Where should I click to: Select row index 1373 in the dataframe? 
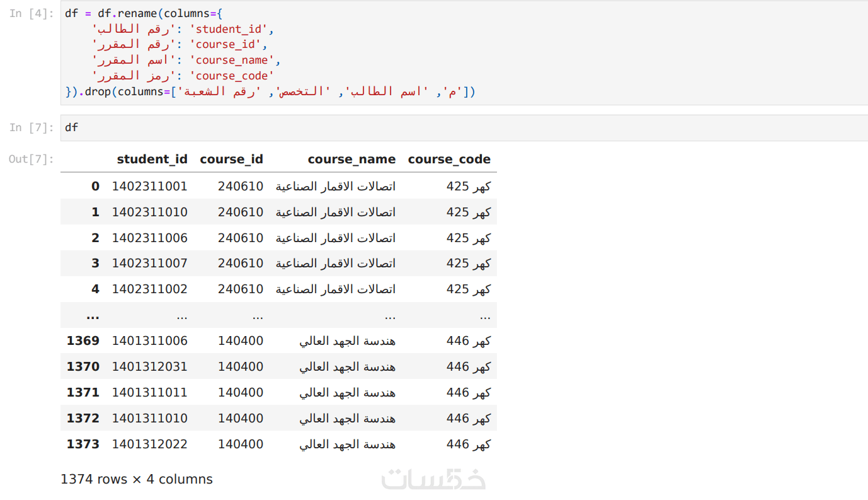tap(83, 444)
